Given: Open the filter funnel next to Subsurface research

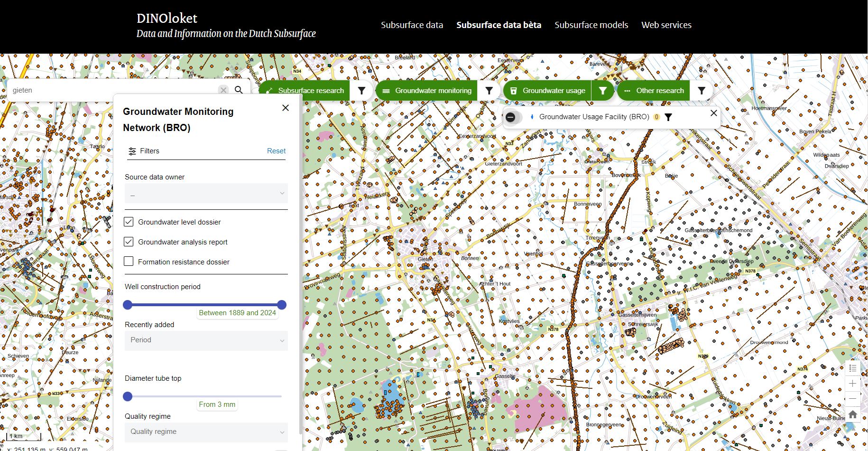Looking at the screenshot, I should (361, 90).
